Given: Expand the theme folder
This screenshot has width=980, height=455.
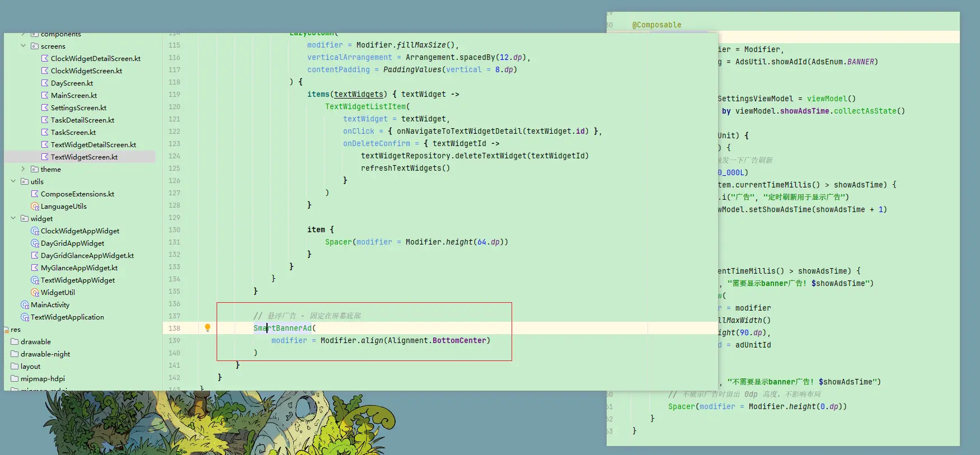Looking at the screenshot, I should (23, 170).
